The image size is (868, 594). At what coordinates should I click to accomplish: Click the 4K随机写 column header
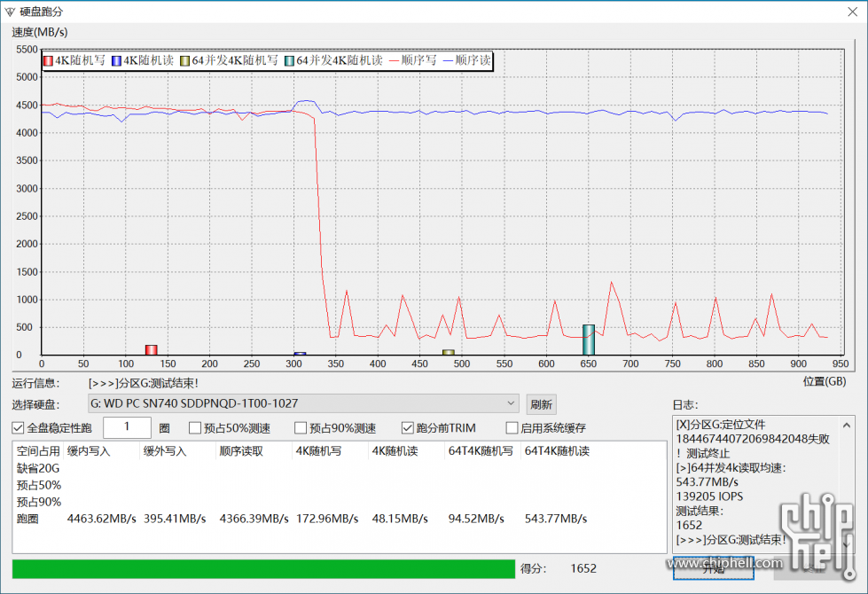click(330, 451)
